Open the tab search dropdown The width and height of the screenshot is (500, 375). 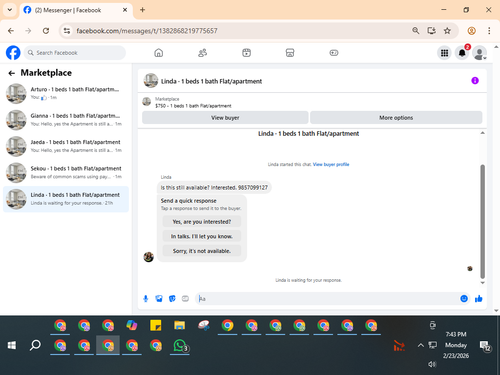10,10
